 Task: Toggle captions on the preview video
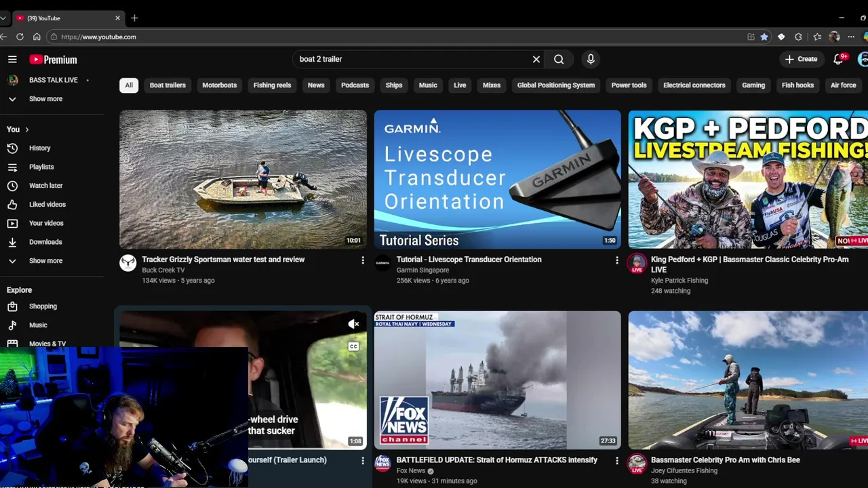[x=353, y=346]
